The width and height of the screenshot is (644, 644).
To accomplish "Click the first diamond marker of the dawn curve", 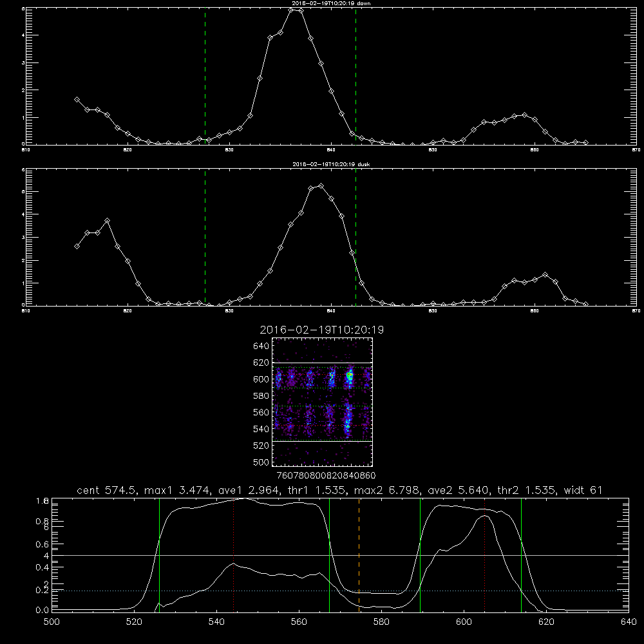I will [x=77, y=99].
